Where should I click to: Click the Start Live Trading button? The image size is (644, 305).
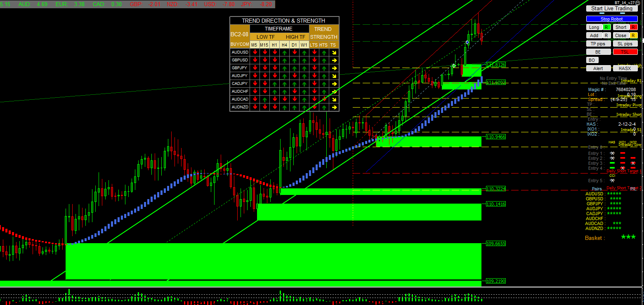612,9
